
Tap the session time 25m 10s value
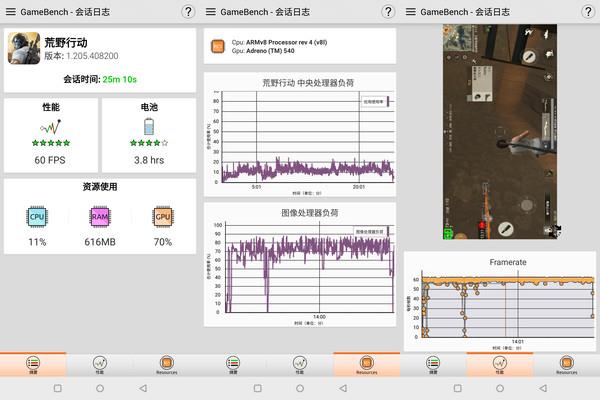120,79
